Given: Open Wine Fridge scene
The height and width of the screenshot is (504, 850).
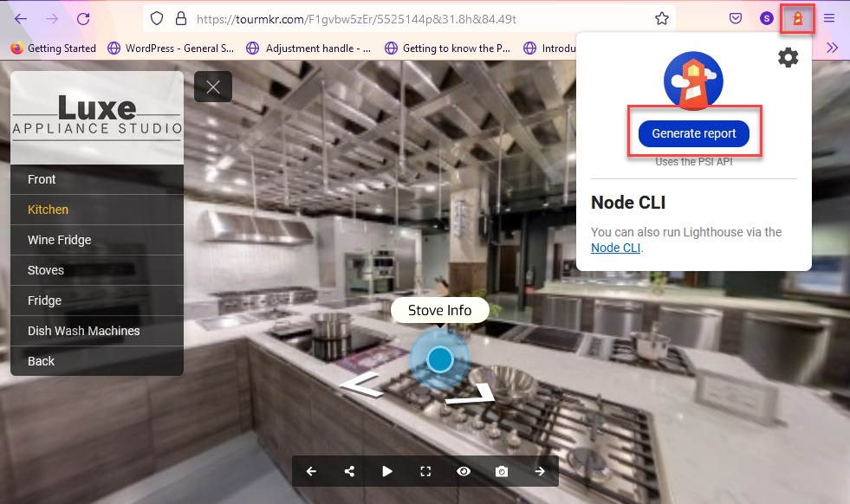Looking at the screenshot, I should point(97,240).
